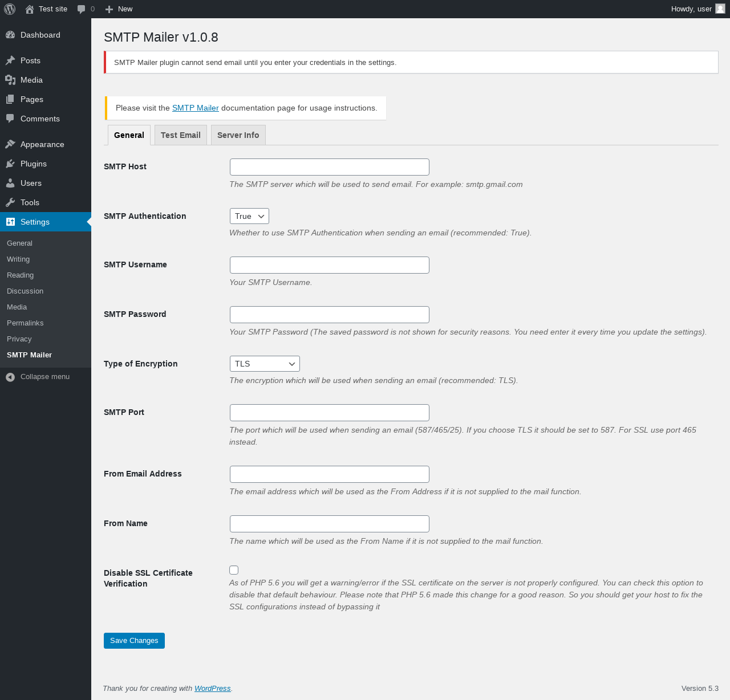Viewport: 730px width, 700px height.
Task: Focus the SMTP Host input field
Action: (330, 167)
